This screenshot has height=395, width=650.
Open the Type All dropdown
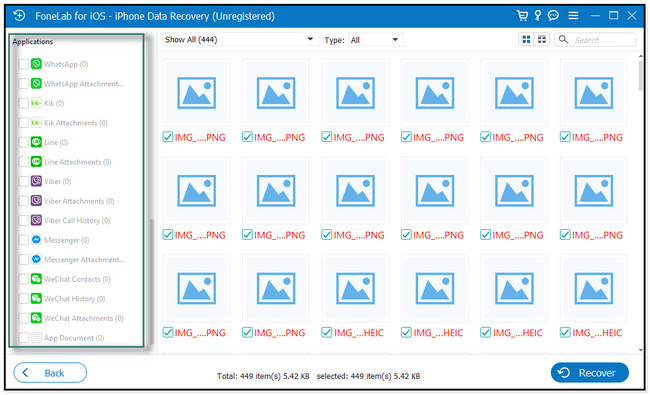point(375,40)
